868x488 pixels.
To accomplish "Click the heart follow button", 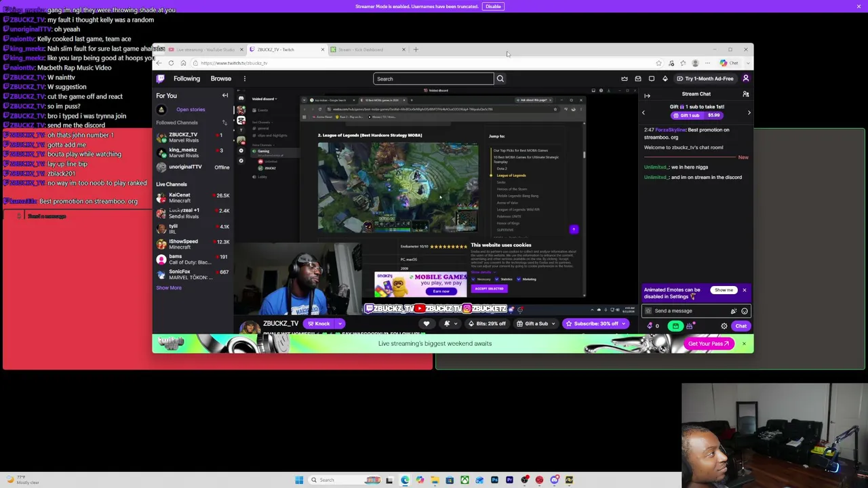I will (x=427, y=324).
